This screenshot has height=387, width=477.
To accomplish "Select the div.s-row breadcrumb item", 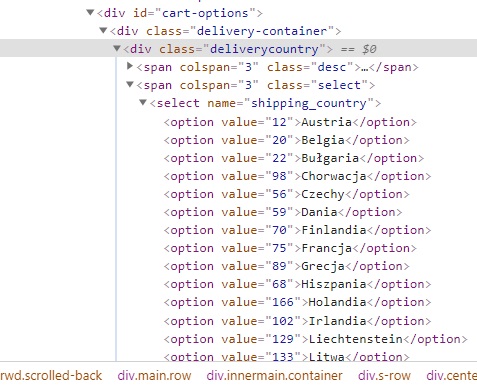I will 384,376.
